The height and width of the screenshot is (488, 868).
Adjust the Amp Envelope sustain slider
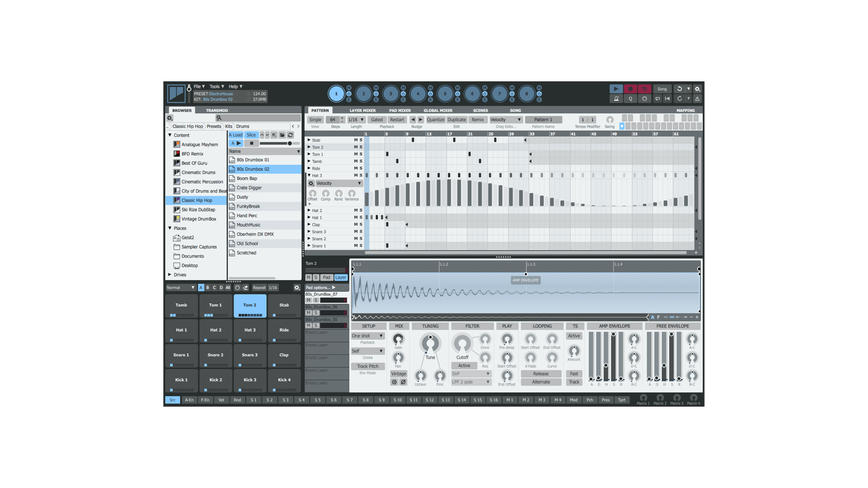614,356
